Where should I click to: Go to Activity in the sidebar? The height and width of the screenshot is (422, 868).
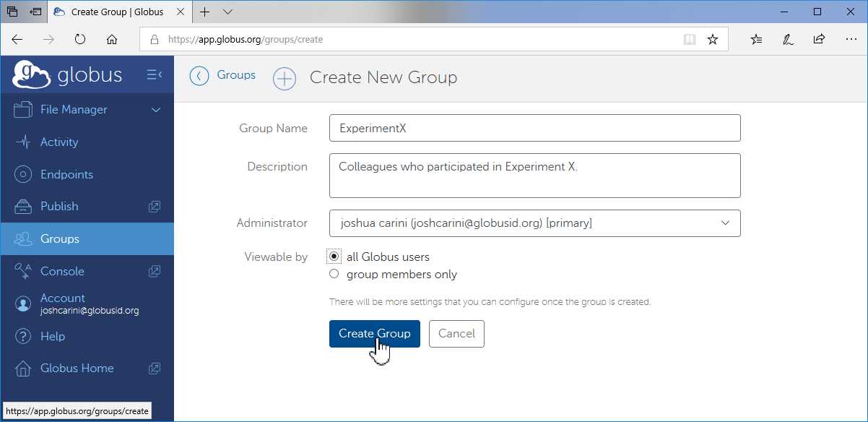[x=59, y=142]
